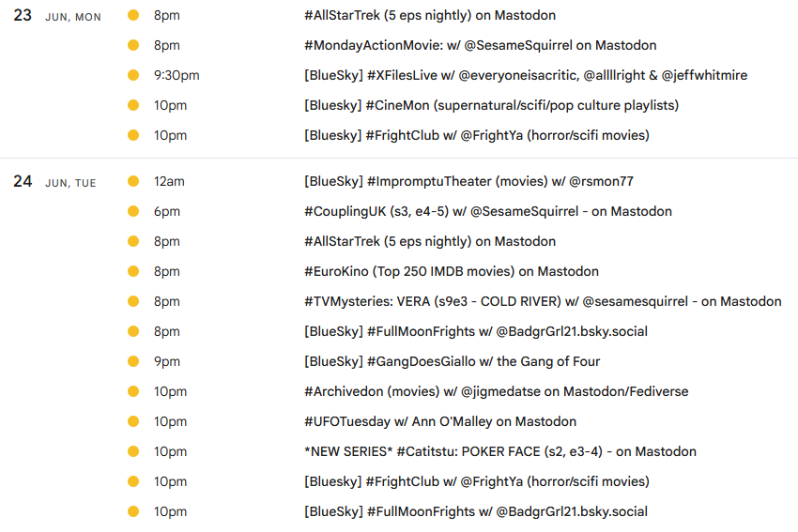798x532 pixels.
Task: Click the yellow dot beside #UFOTuesday event
Action: point(133,421)
